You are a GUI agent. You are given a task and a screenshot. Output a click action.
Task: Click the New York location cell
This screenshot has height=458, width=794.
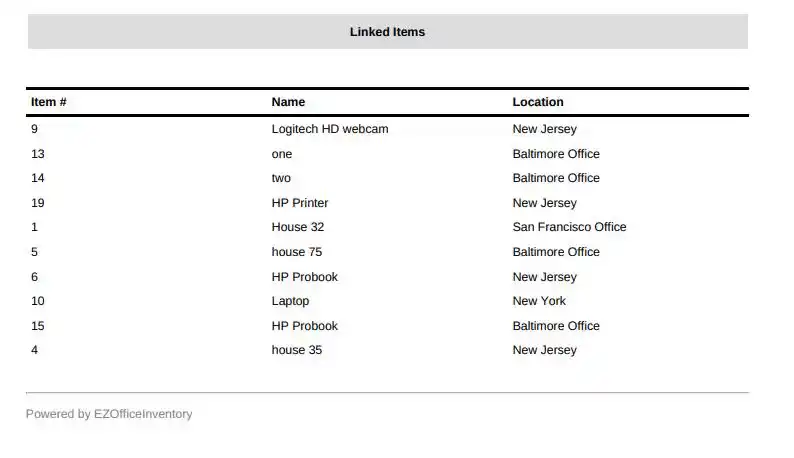coord(539,301)
